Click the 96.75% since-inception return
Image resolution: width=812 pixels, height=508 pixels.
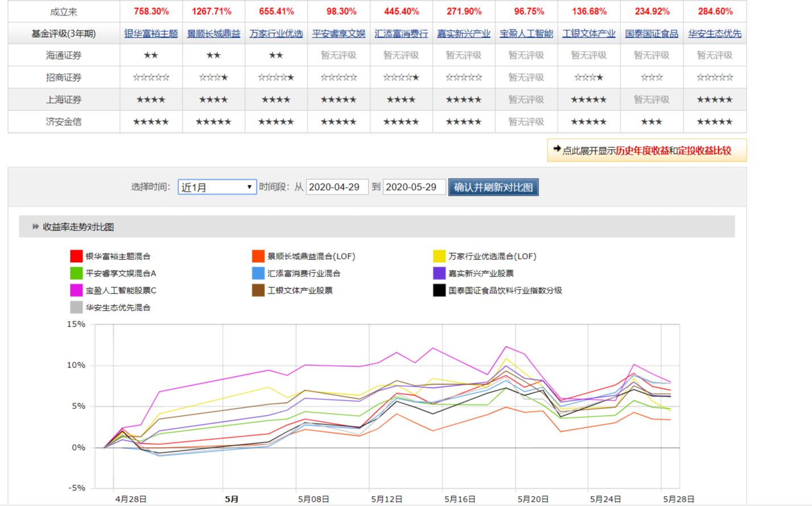click(x=529, y=11)
